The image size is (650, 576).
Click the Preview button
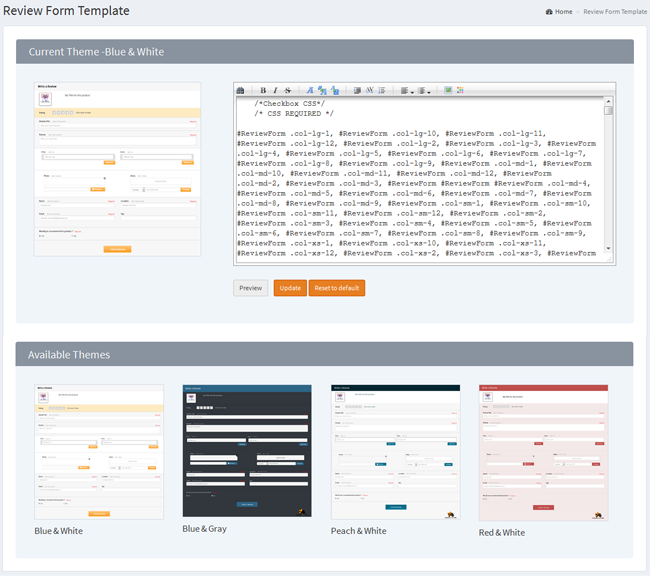click(x=250, y=288)
